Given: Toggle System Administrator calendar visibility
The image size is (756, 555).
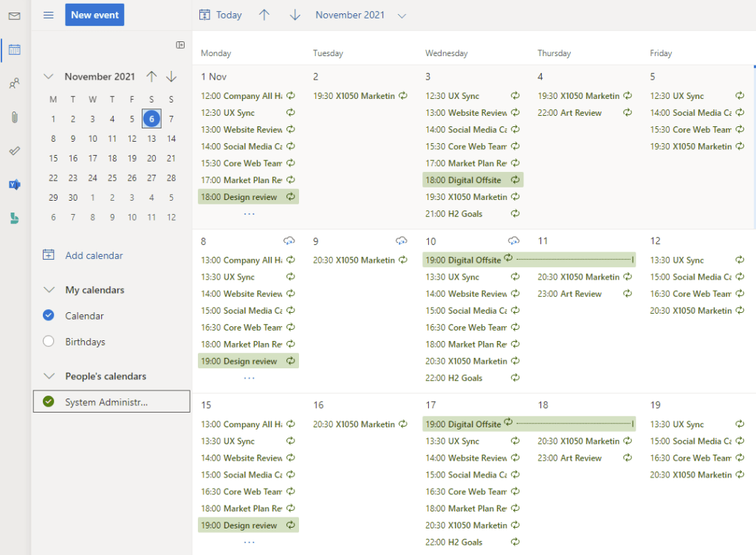Looking at the screenshot, I should tap(49, 401).
